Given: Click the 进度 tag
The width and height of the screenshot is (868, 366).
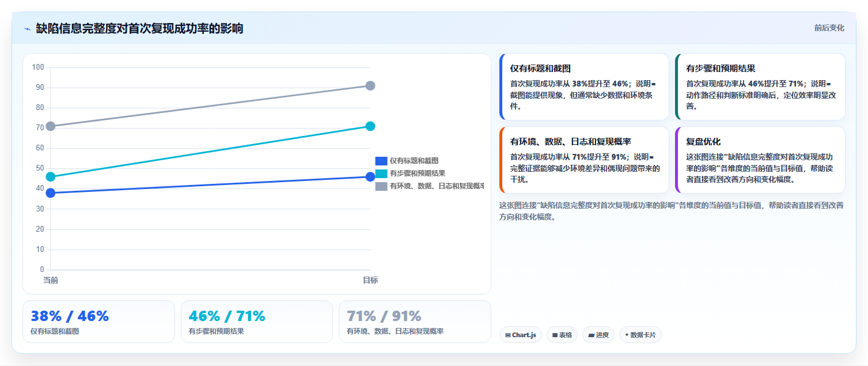Looking at the screenshot, I should tap(598, 335).
